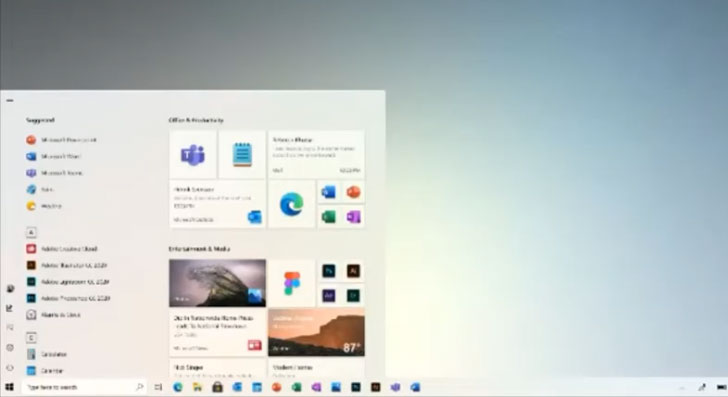Open Illustrator in the Adobe tile folder
This screenshot has height=397, width=728.
tap(353, 271)
